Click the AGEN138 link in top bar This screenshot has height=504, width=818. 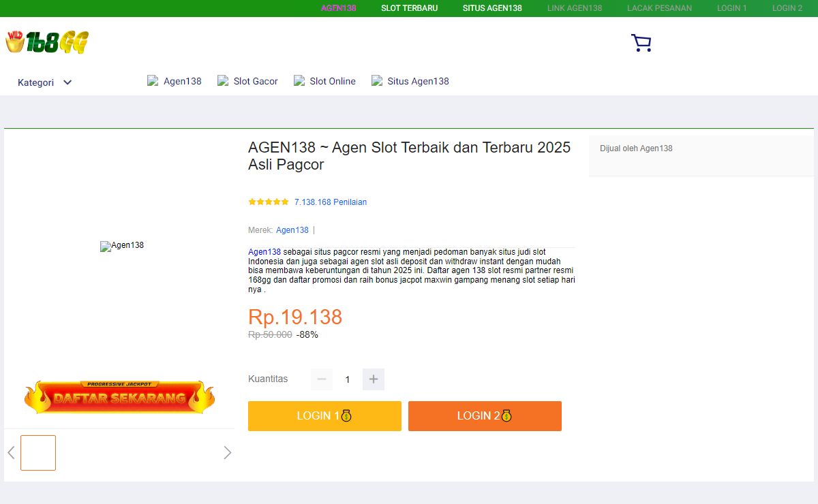click(339, 8)
